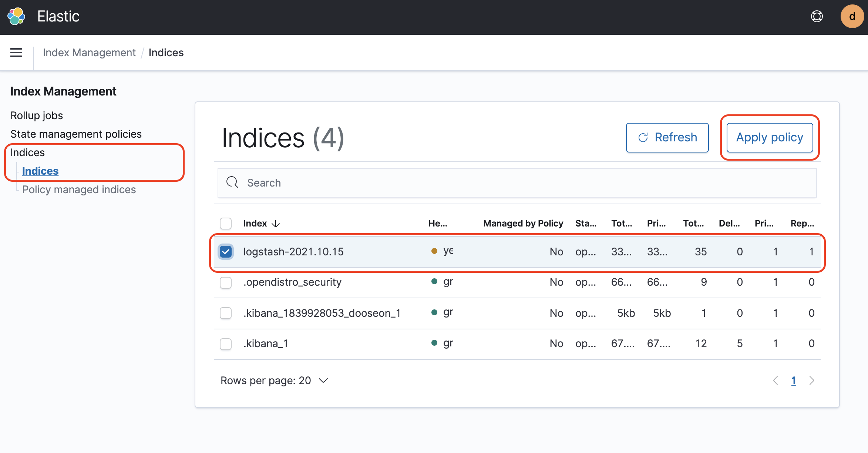This screenshot has width=868, height=453.
Task: Click the Index column sort arrow
Action: [276, 224]
